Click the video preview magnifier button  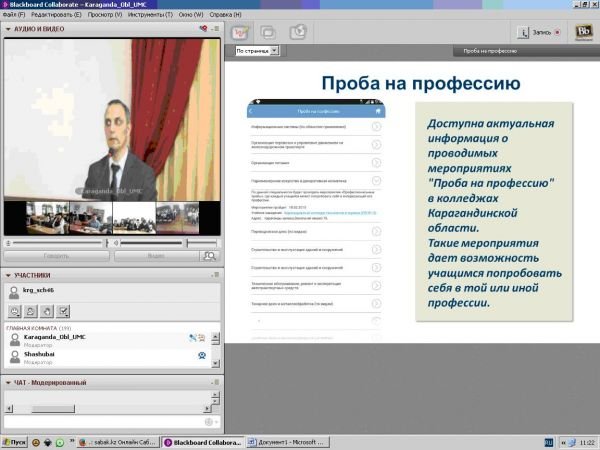click(x=209, y=256)
